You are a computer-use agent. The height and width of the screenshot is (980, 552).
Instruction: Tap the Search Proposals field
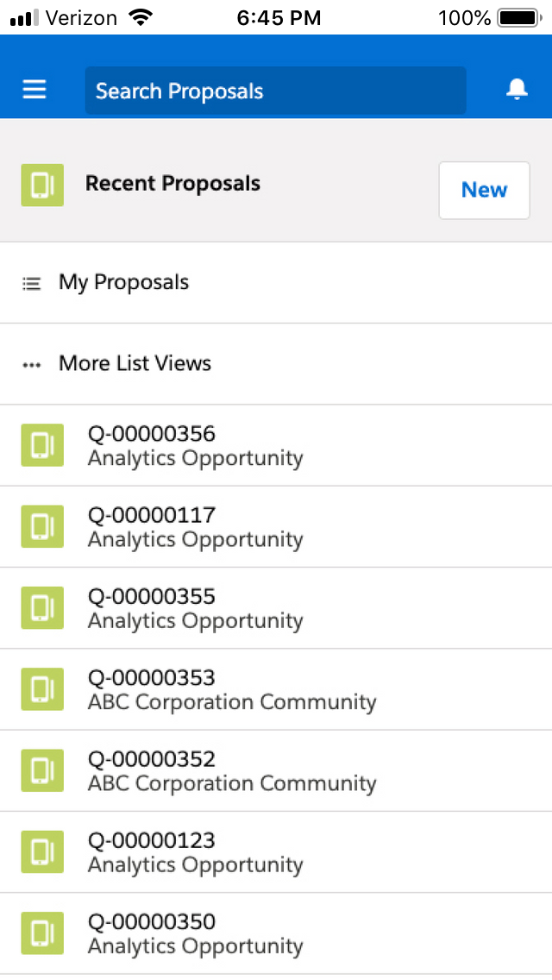coord(275,91)
